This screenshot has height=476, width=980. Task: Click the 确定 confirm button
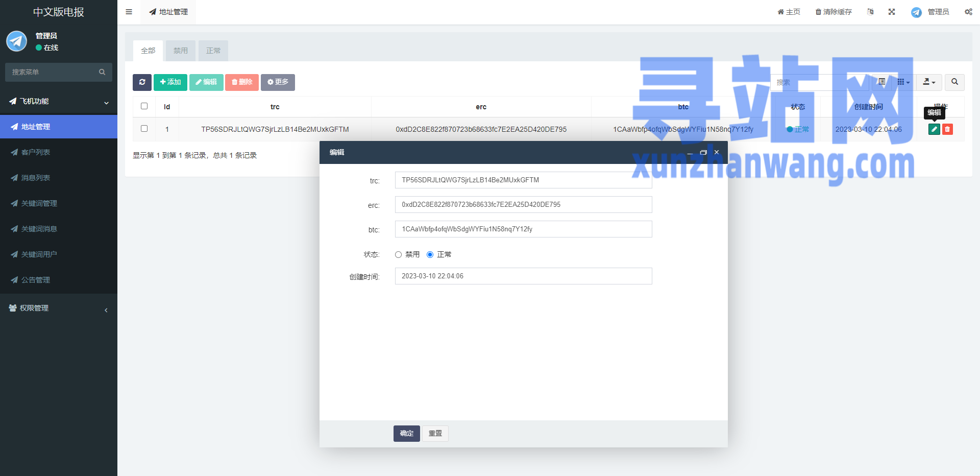pyautogui.click(x=407, y=434)
